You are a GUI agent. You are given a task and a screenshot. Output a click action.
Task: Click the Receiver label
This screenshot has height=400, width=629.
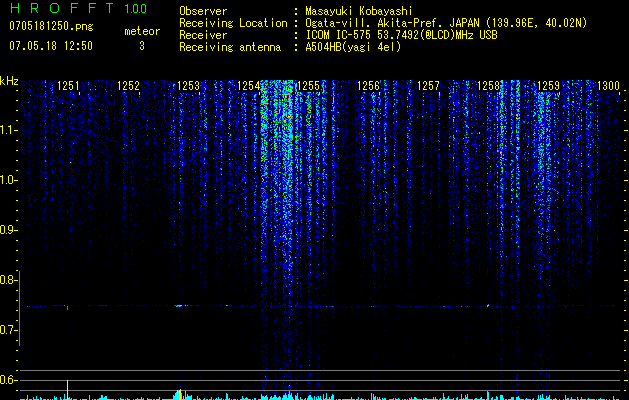203,35
